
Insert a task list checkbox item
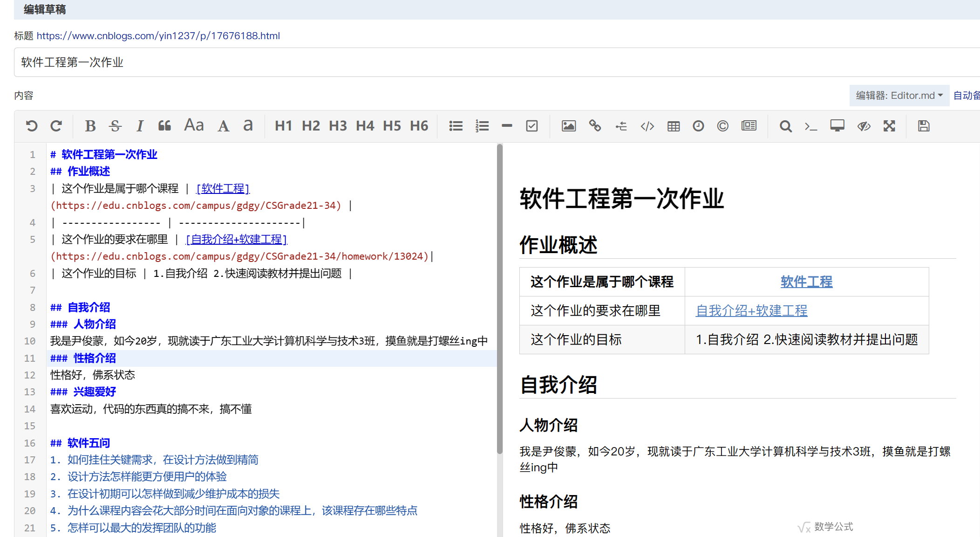click(532, 126)
